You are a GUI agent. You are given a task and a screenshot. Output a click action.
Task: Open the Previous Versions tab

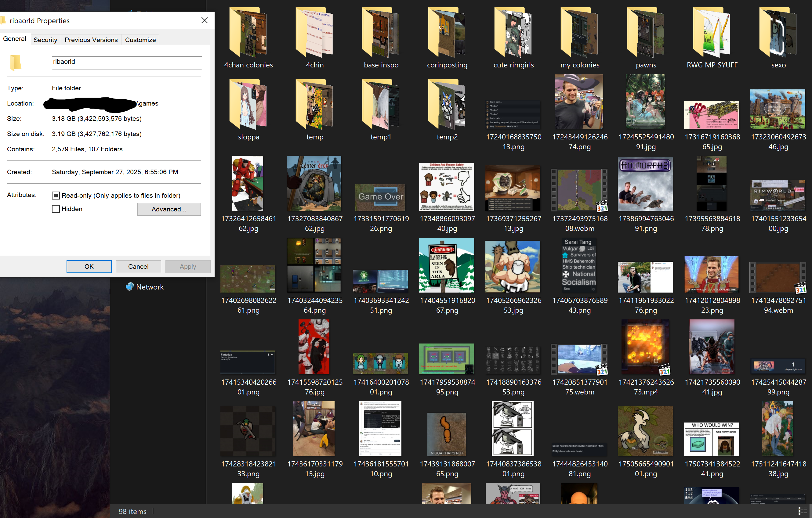pos(91,40)
